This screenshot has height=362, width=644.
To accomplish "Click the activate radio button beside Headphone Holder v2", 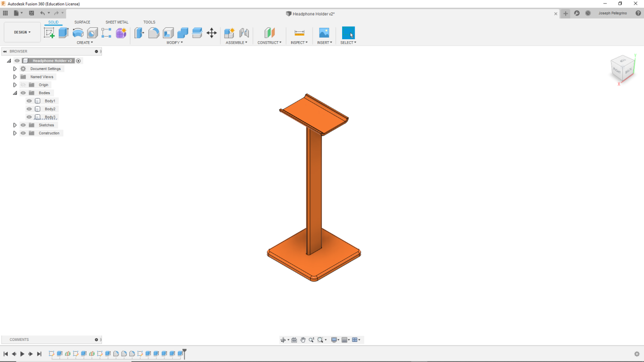I will tap(78, 61).
